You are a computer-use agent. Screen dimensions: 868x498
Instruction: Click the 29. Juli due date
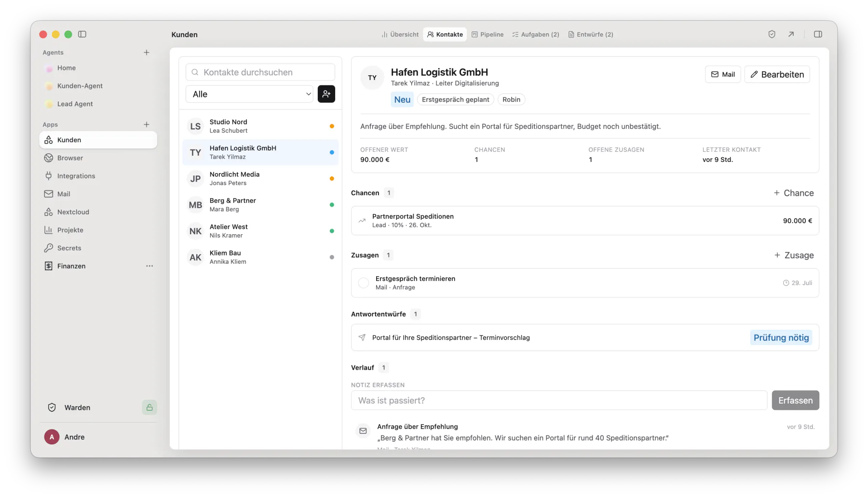point(798,283)
